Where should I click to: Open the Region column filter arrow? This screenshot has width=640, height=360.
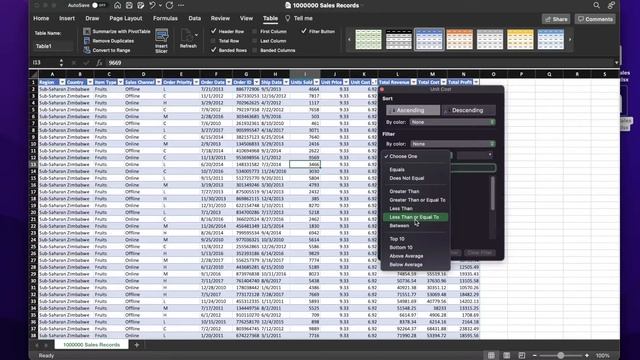coord(62,82)
